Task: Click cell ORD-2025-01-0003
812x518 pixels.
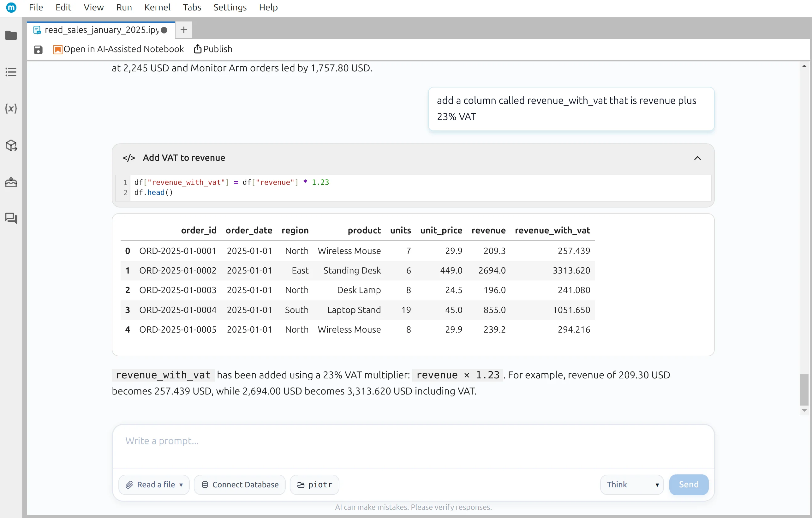Action: (x=178, y=290)
